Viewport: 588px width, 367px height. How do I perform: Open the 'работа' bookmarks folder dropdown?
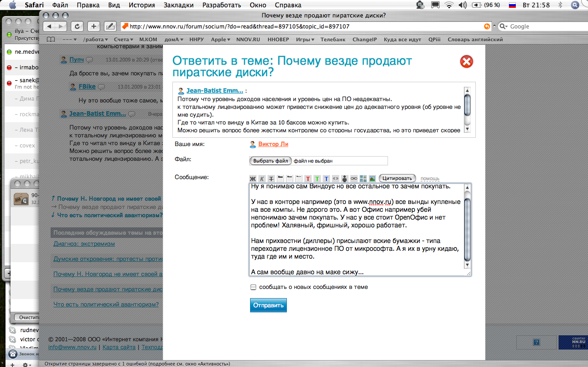(96, 40)
